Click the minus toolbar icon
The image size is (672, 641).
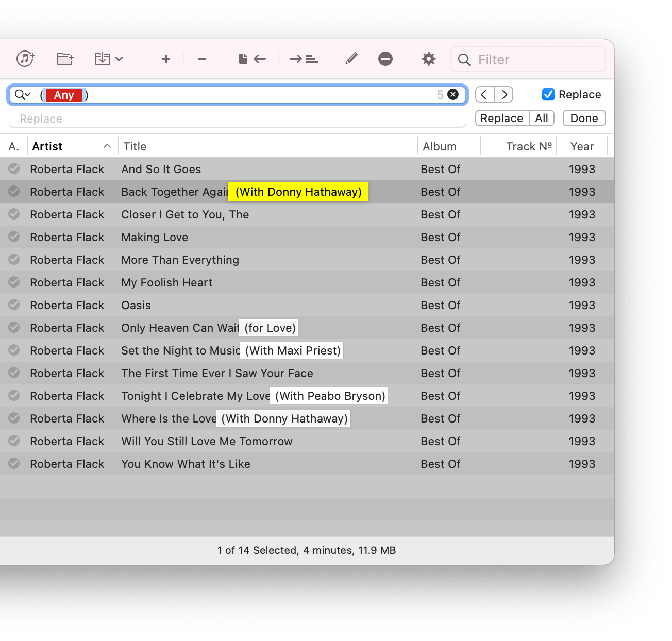click(x=201, y=59)
